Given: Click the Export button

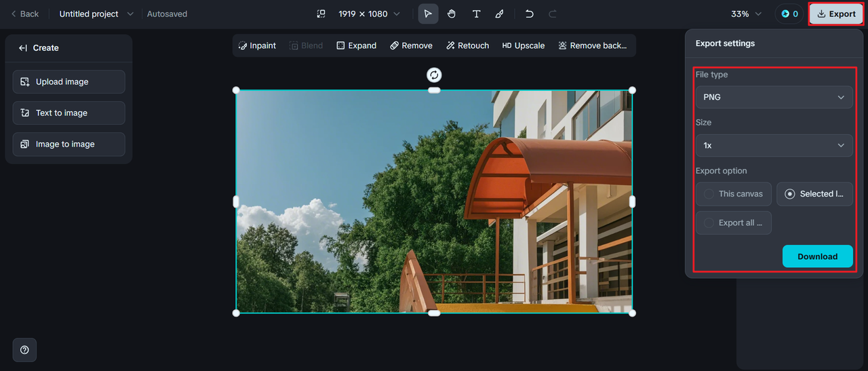Looking at the screenshot, I should coord(836,14).
